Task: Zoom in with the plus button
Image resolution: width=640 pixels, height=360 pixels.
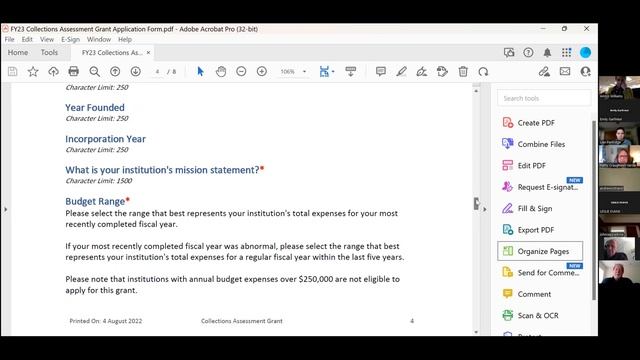Action: [x=262, y=71]
